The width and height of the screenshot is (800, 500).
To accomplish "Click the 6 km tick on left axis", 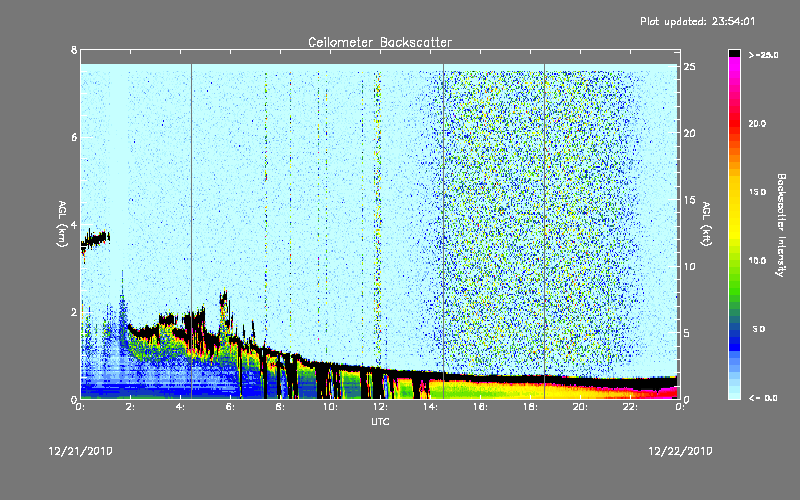I will 74,137.
